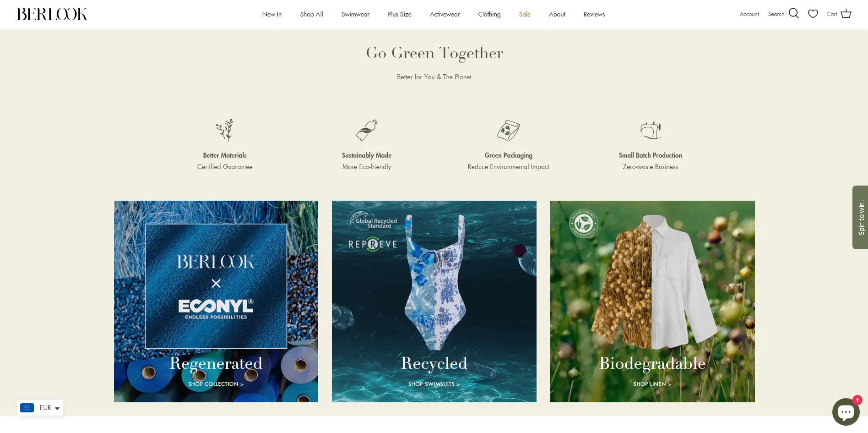
Task: Open the shopping cart basket icon
Action: [x=846, y=14]
